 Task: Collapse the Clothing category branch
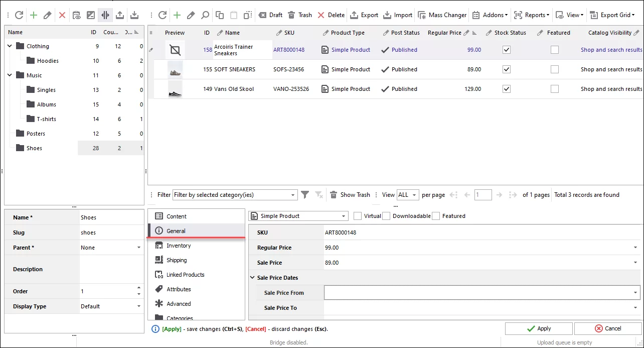[x=9, y=46]
